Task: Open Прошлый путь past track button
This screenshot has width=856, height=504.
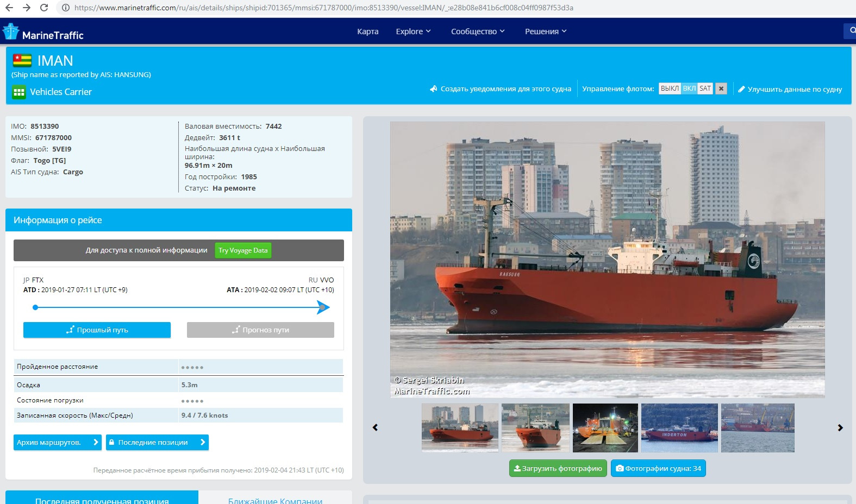Action: coord(97,330)
